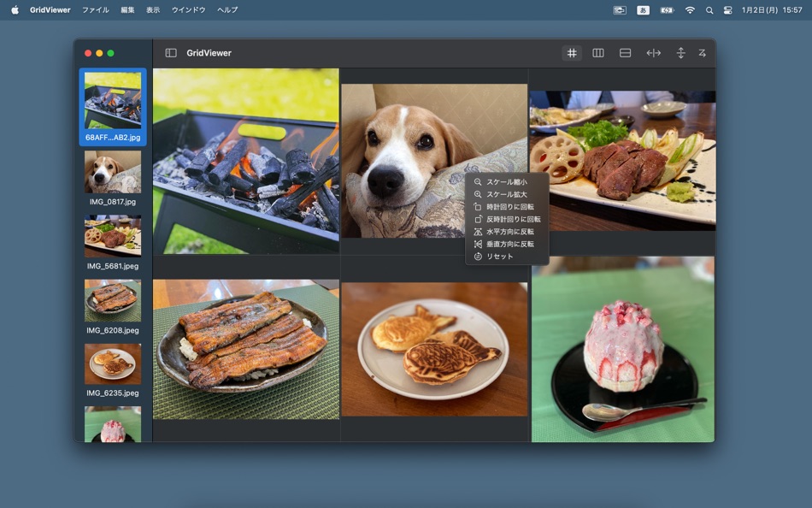Screen dimensions: 812x508
Task: Click the date and time in the menu bar
Action: tap(772, 10)
